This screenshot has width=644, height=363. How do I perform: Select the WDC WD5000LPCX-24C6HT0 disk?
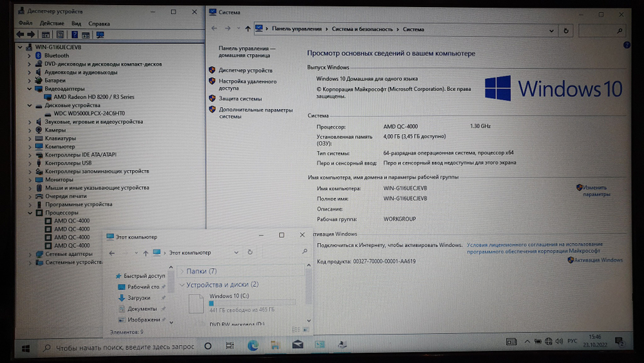click(90, 113)
